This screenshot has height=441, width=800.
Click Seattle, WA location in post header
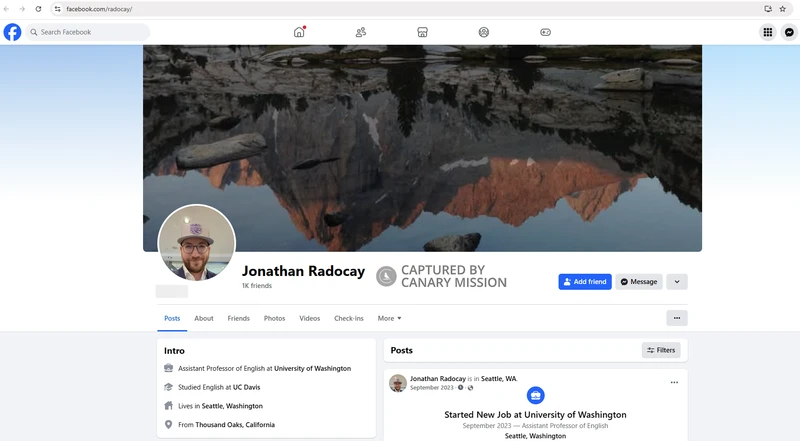pyautogui.click(x=499, y=379)
